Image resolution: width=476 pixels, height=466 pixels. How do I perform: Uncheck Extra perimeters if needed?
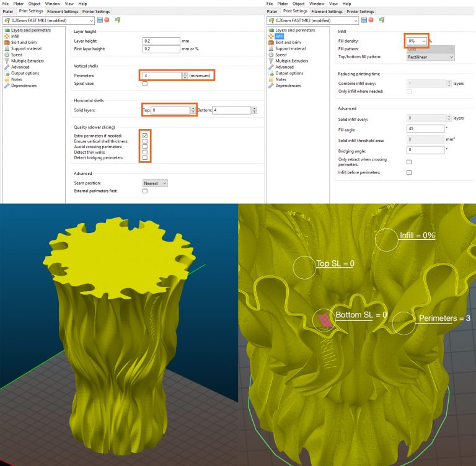click(145, 136)
